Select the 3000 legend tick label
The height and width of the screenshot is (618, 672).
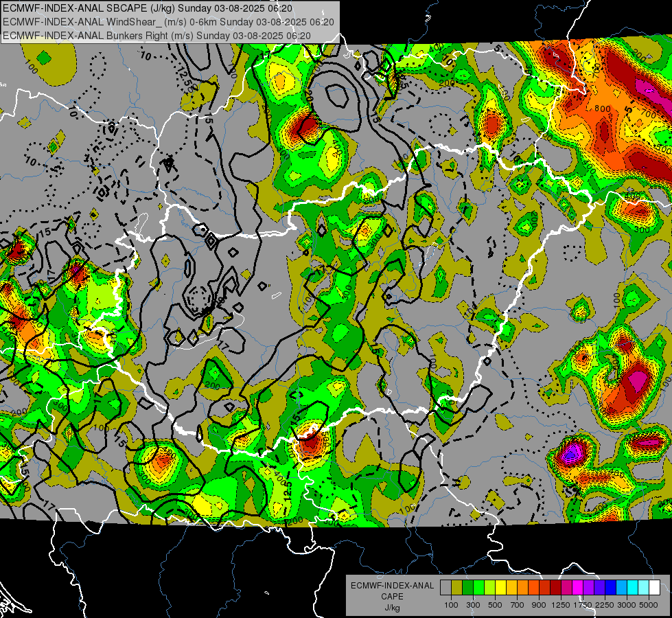pyautogui.click(x=627, y=605)
